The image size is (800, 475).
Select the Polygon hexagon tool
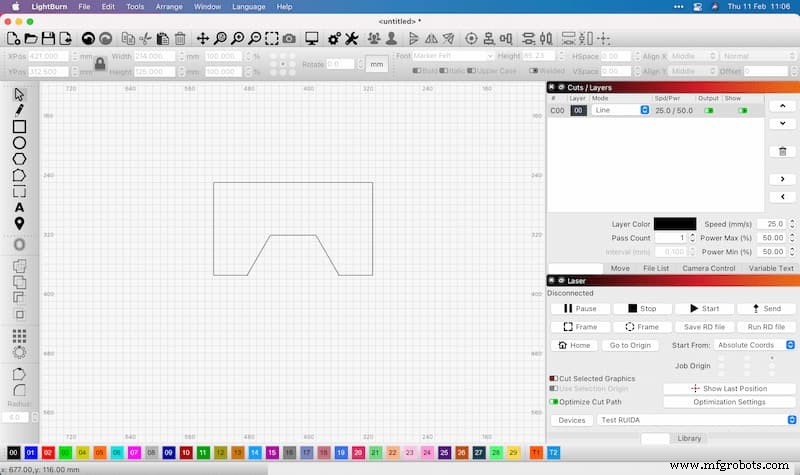pos(19,159)
